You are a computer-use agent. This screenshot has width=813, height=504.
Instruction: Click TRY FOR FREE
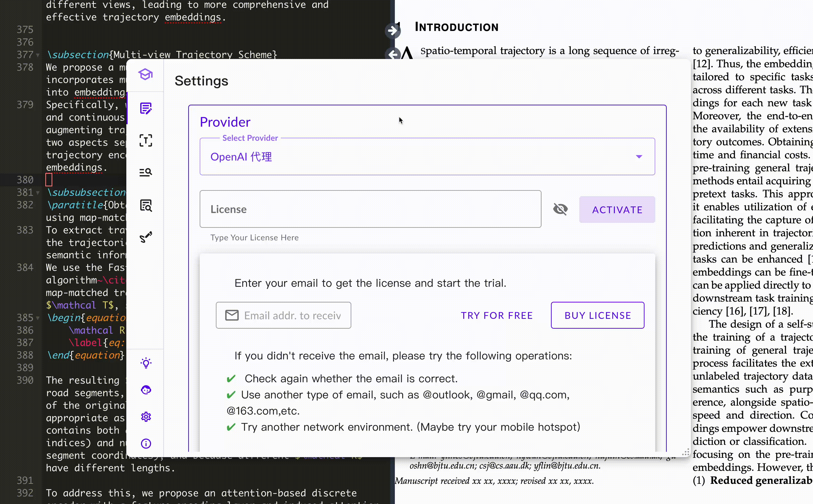coord(496,315)
